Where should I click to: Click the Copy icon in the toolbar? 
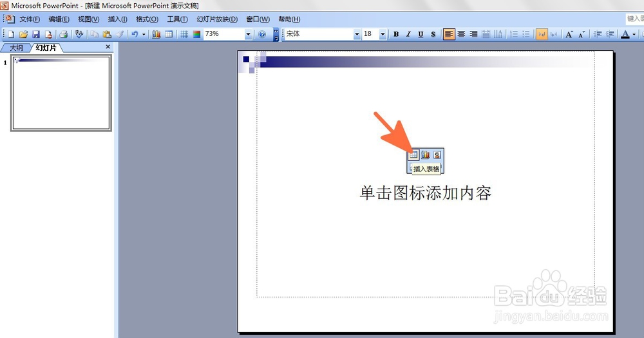click(x=95, y=34)
